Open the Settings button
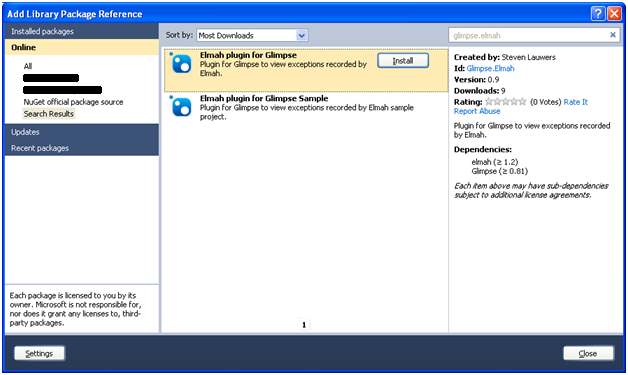Viewport: 628px width, 375px height. click(39, 353)
